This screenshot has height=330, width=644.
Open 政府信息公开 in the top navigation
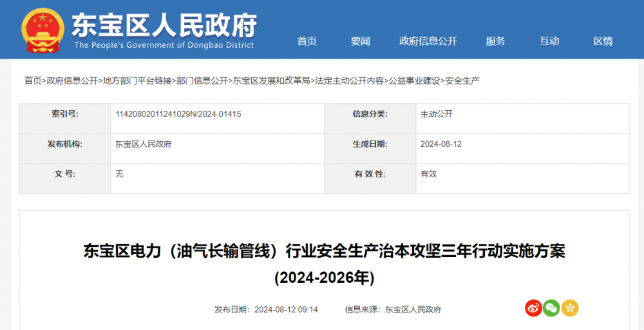tap(428, 41)
